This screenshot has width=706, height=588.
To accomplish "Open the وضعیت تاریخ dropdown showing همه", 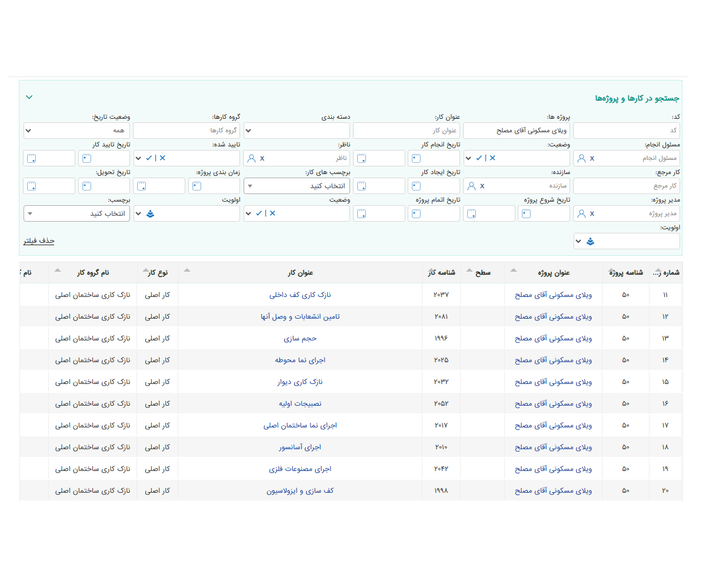I will click(x=76, y=131).
